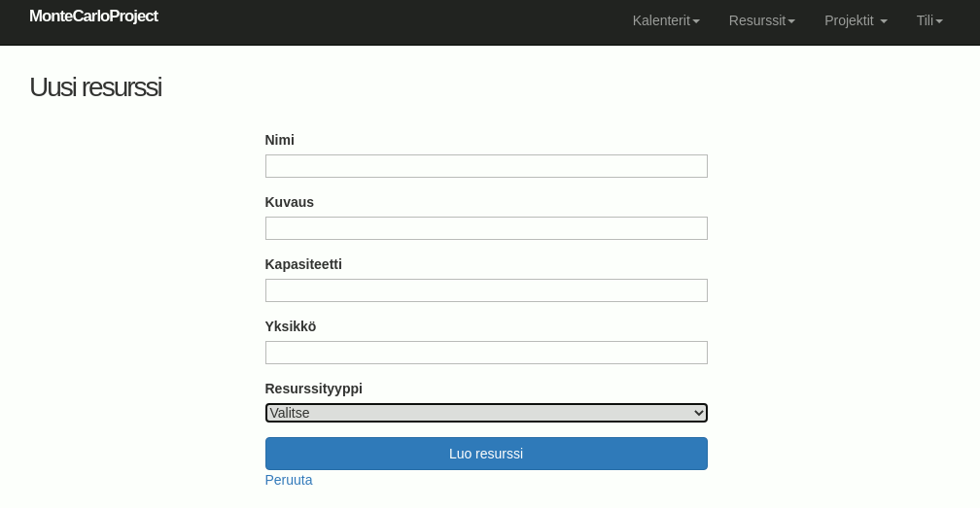The width and height of the screenshot is (980, 508).
Task: Click the Nimi field label
Action: (280, 140)
